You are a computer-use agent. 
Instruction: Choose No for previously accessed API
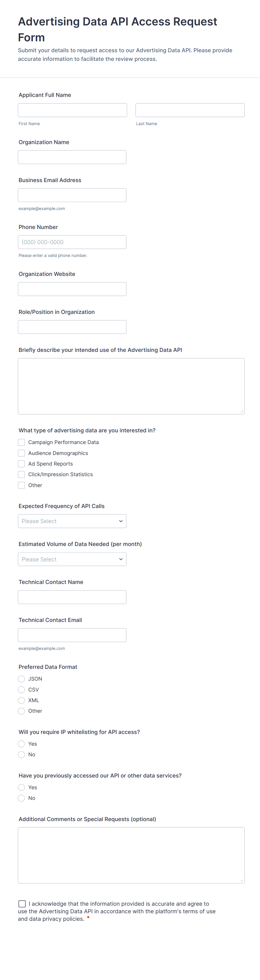click(x=22, y=798)
